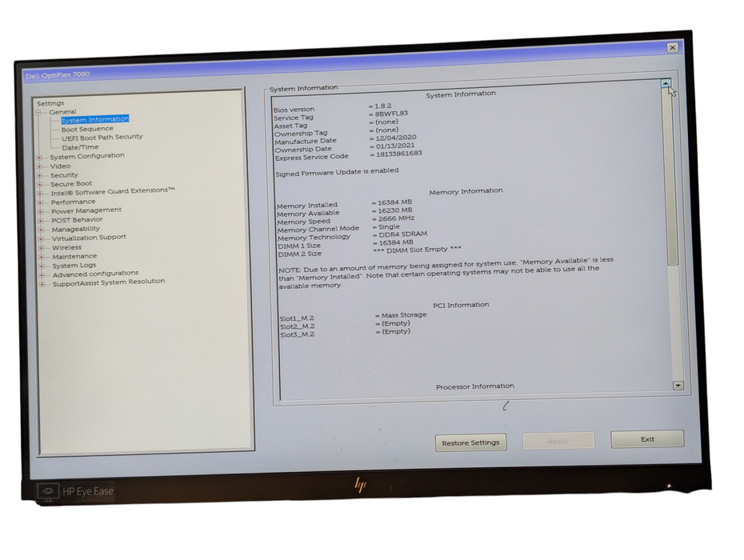
Task: Select Intel Software Guard Extensions label
Action: coord(113,191)
